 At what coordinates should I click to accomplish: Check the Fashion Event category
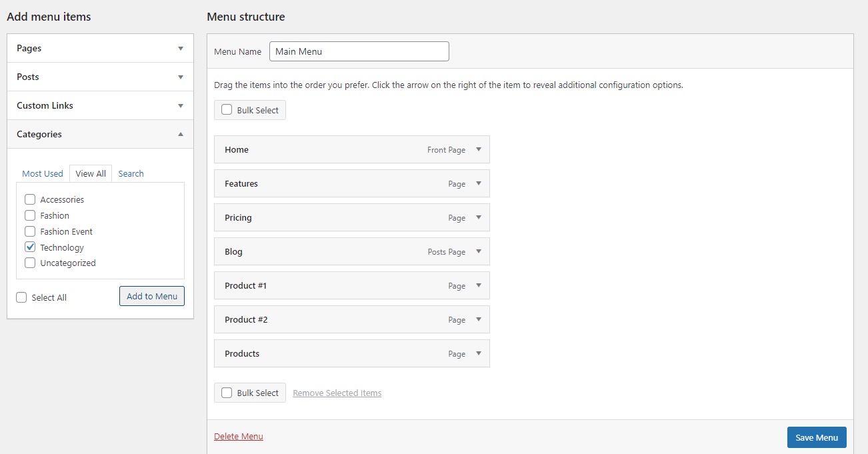(30, 231)
